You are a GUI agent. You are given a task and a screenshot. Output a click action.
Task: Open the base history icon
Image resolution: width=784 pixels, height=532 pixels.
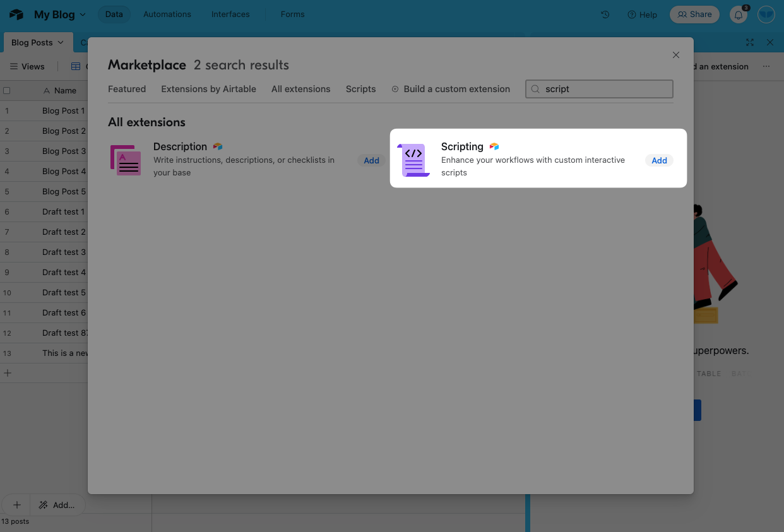coord(605,15)
